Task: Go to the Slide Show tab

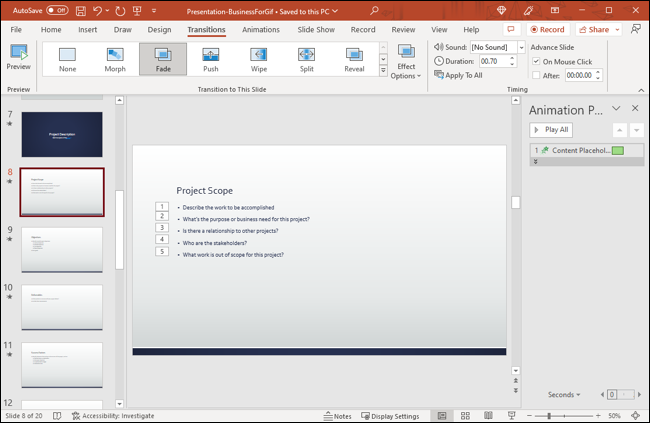Action: pyautogui.click(x=316, y=29)
